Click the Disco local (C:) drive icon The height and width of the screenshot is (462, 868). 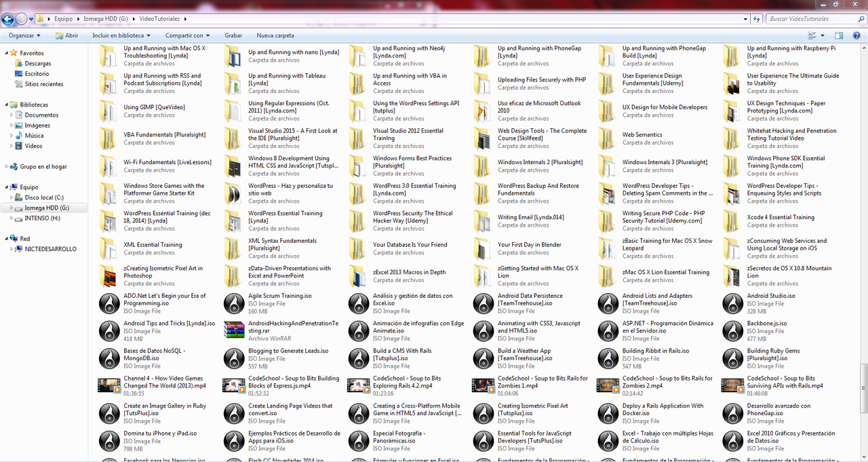(19, 197)
